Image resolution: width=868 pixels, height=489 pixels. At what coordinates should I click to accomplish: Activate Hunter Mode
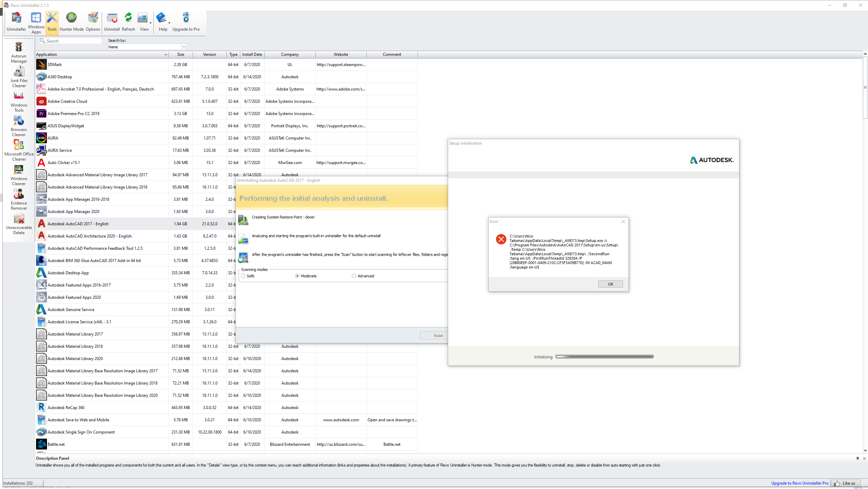click(x=71, y=22)
